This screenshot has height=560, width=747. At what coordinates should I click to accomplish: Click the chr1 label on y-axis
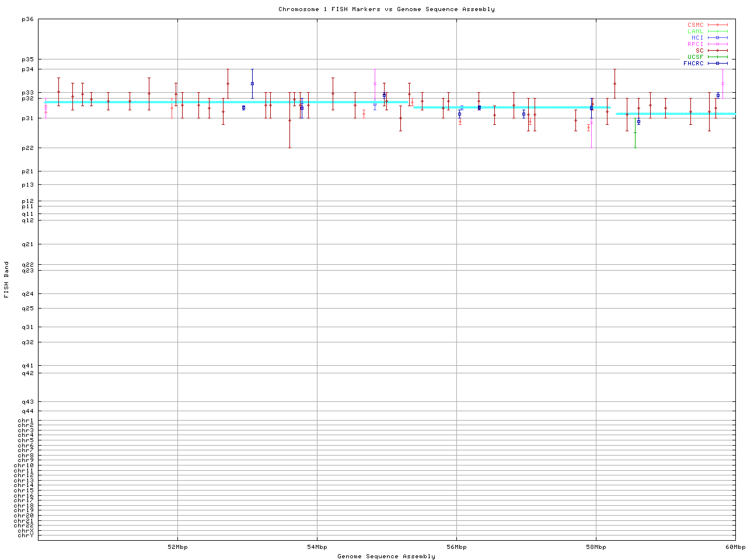(x=26, y=421)
